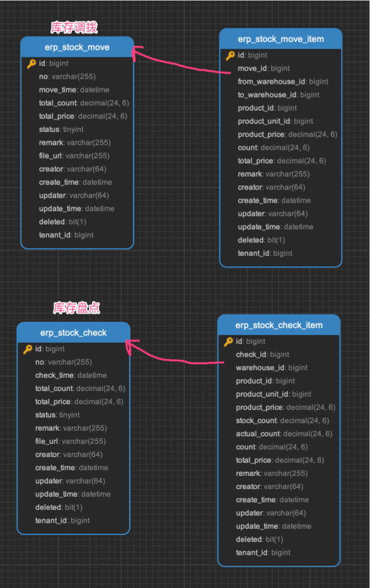Click the primary key icon in erp_stock_move
The height and width of the screenshot is (588, 370).
31,64
